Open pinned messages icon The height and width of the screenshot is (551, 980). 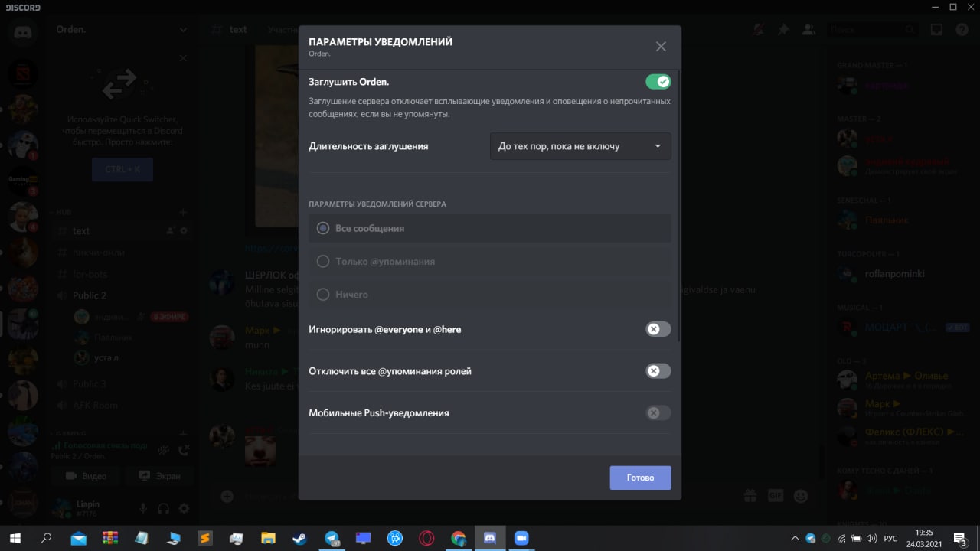click(x=783, y=30)
